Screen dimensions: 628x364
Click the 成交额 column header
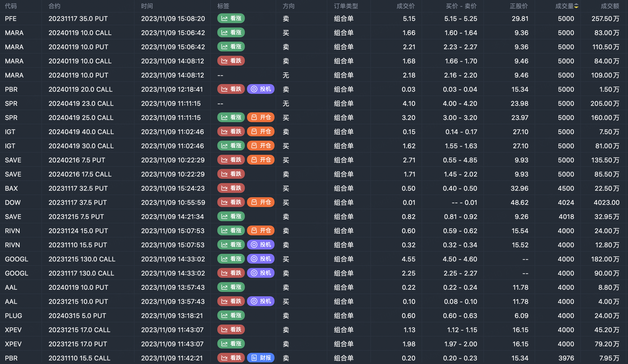(610, 6)
